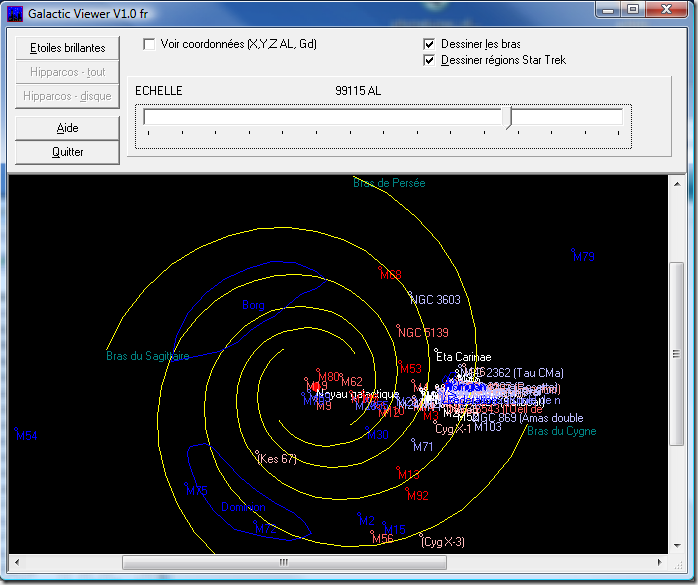Select the (Kes 67) label
Image resolution: width=698 pixels, height=585 pixels.
pos(276,459)
